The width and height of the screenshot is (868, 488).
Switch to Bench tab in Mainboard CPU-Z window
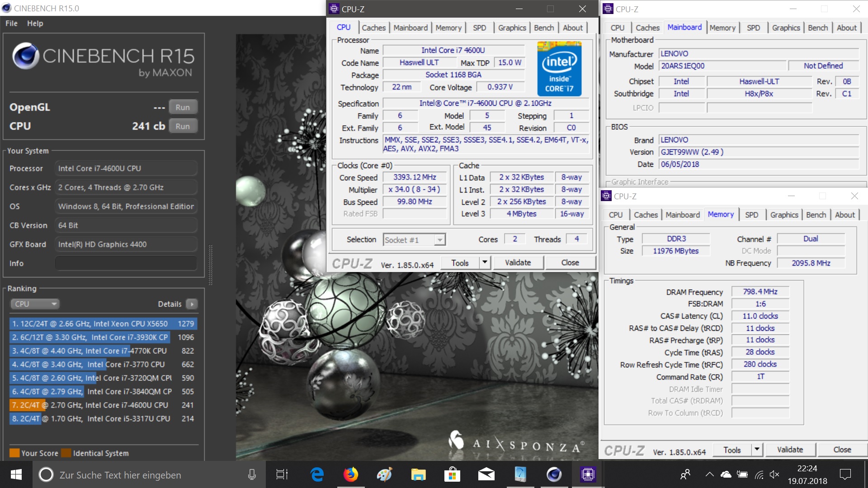tap(818, 28)
